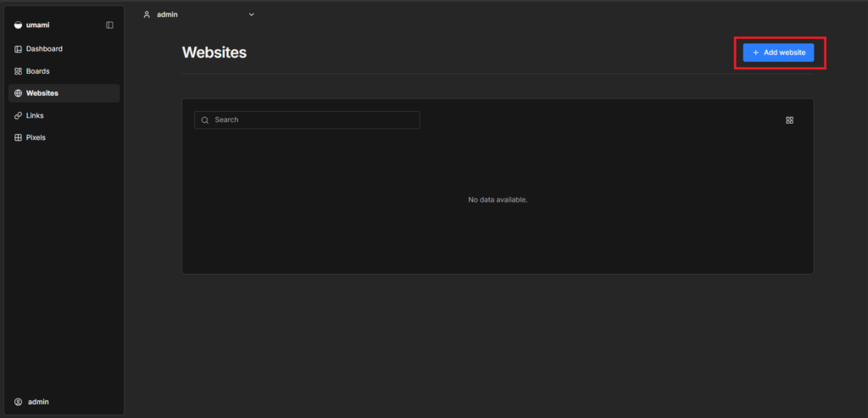Expand the admin team dropdown at top
868x418 pixels.
point(198,14)
